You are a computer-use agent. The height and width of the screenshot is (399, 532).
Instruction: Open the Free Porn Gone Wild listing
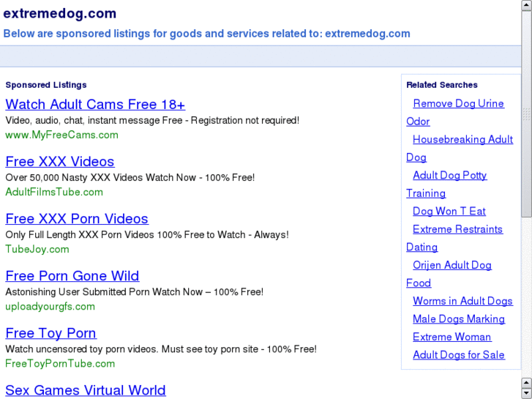[72, 276]
